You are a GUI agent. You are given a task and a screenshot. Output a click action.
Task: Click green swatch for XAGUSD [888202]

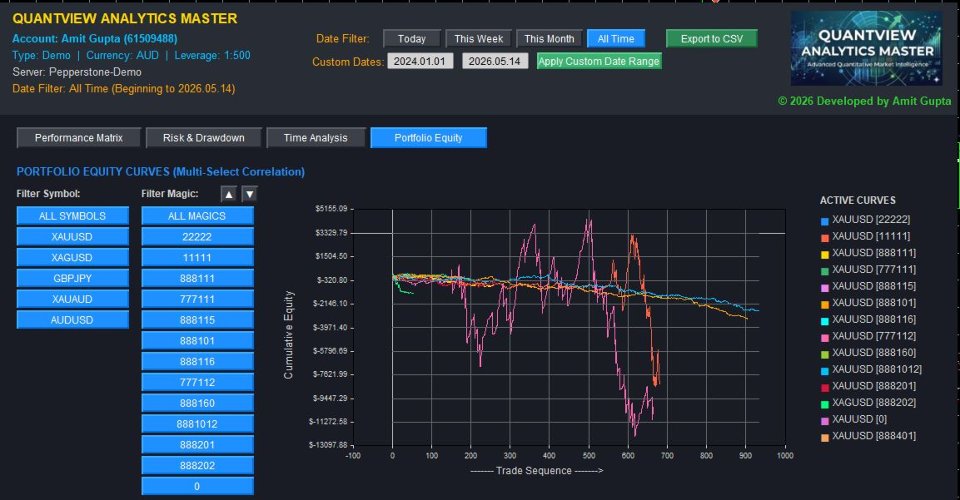825,404
